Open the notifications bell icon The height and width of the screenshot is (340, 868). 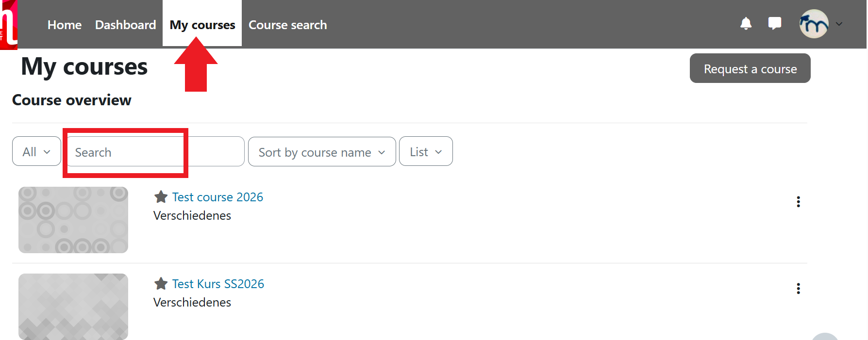tap(746, 23)
